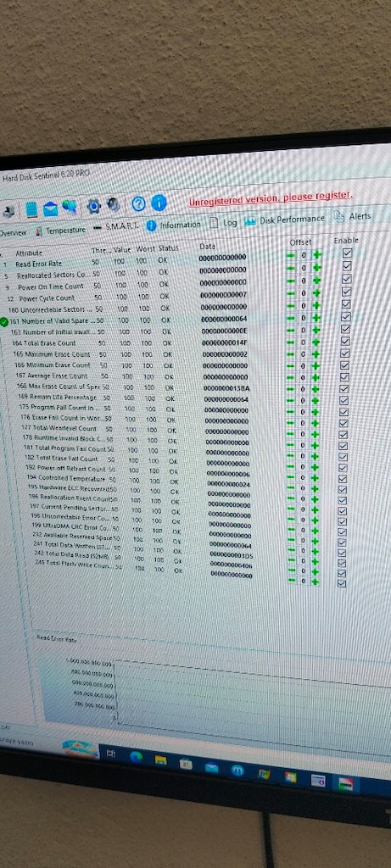Viewport: 391px width, 868px height.
Task: Open the Microsoft Store taskbar icon
Action: [x=186, y=764]
